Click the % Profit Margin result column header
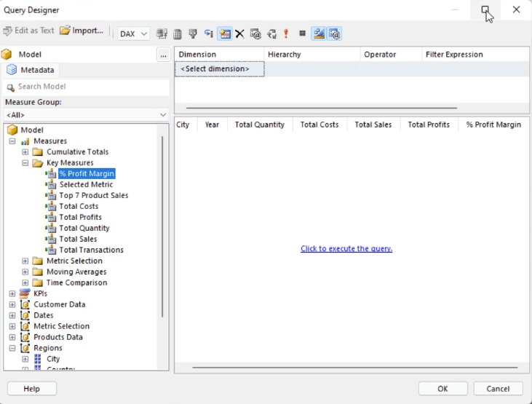532x404 pixels. [493, 124]
